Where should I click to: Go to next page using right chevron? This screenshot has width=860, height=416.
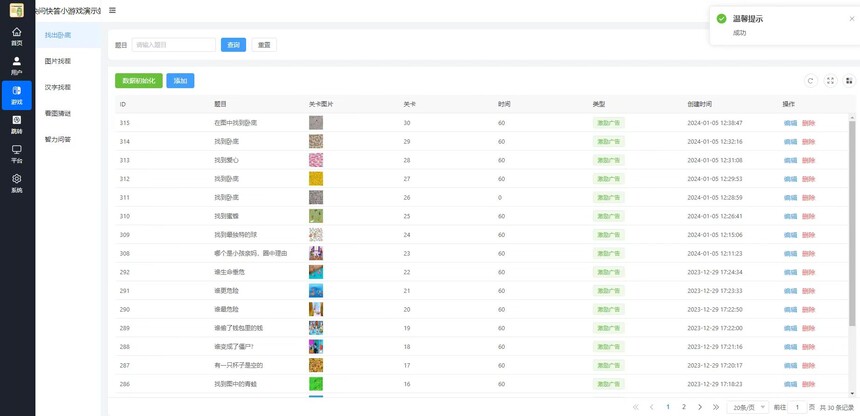(700, 408)
